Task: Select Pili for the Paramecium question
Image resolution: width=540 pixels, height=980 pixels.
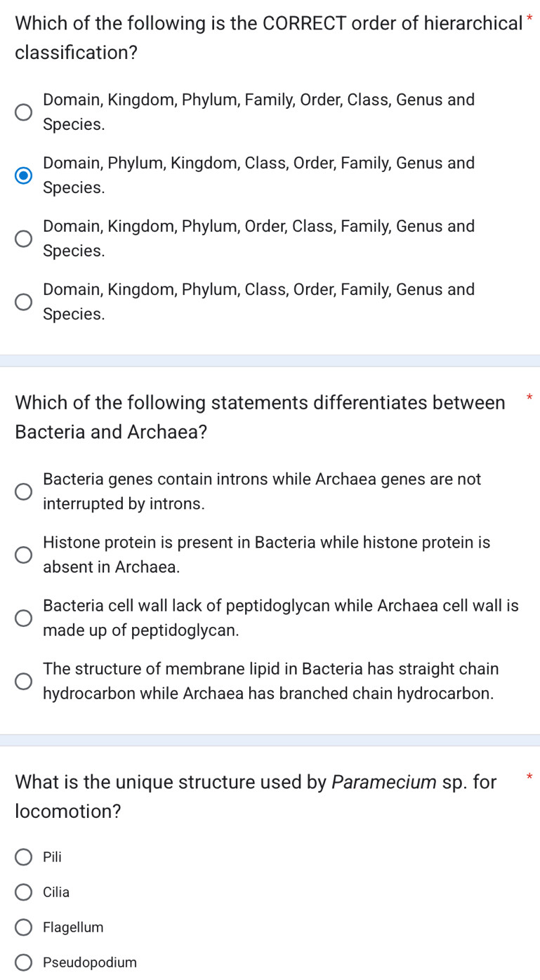Action: 23,857
